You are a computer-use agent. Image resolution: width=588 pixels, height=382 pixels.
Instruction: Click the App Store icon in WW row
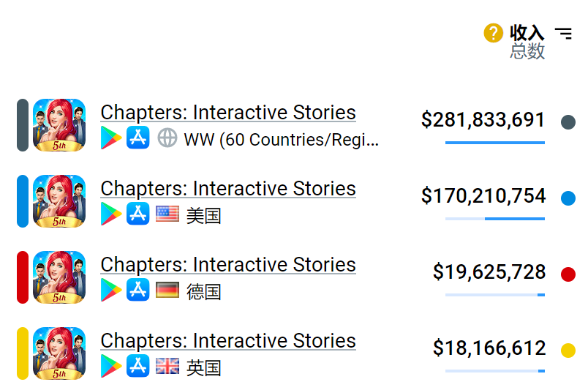[137, 138]
